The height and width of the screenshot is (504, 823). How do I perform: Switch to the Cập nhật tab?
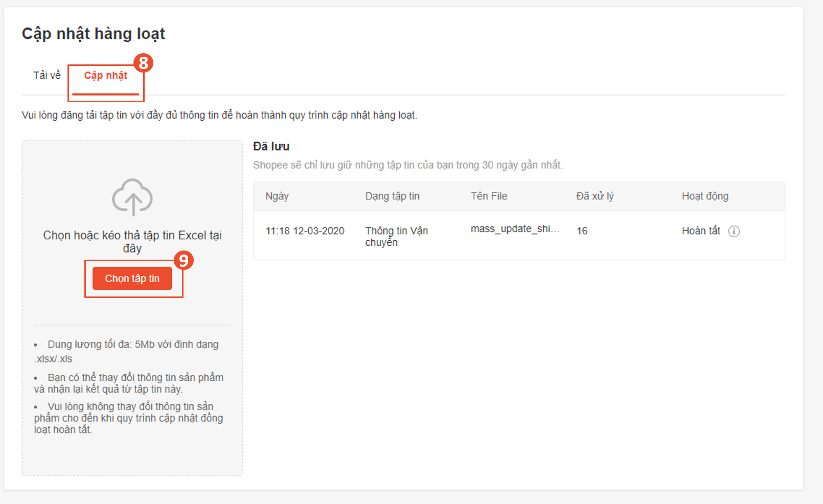point(106,75)
